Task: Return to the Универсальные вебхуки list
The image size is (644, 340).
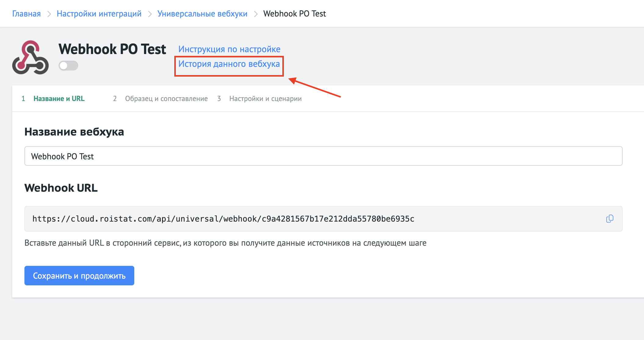Action: click(202, 14)
